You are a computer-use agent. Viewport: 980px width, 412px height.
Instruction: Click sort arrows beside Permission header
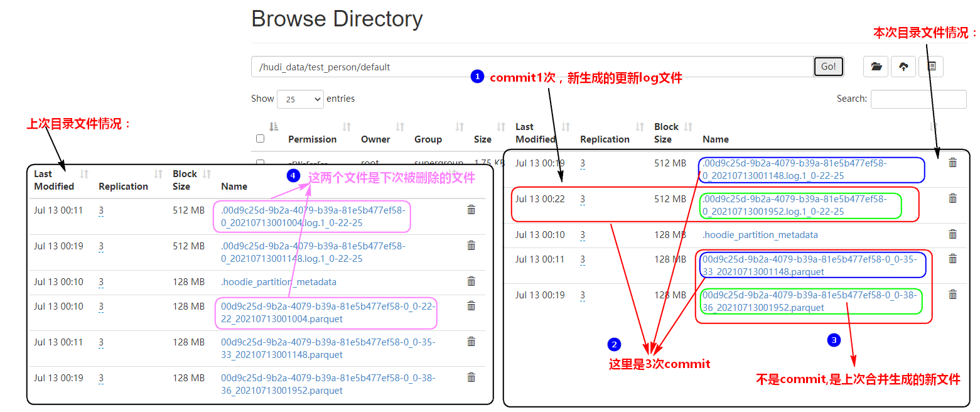point(347,127)
